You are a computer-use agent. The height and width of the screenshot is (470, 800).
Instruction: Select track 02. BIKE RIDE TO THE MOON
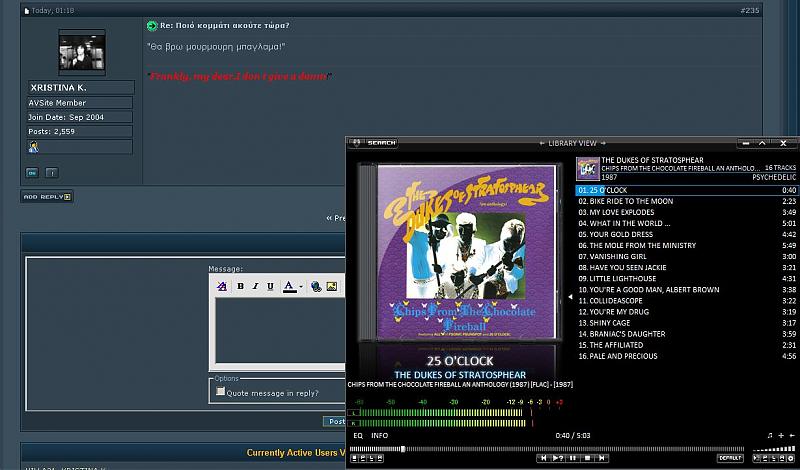[x=687, y=201]
